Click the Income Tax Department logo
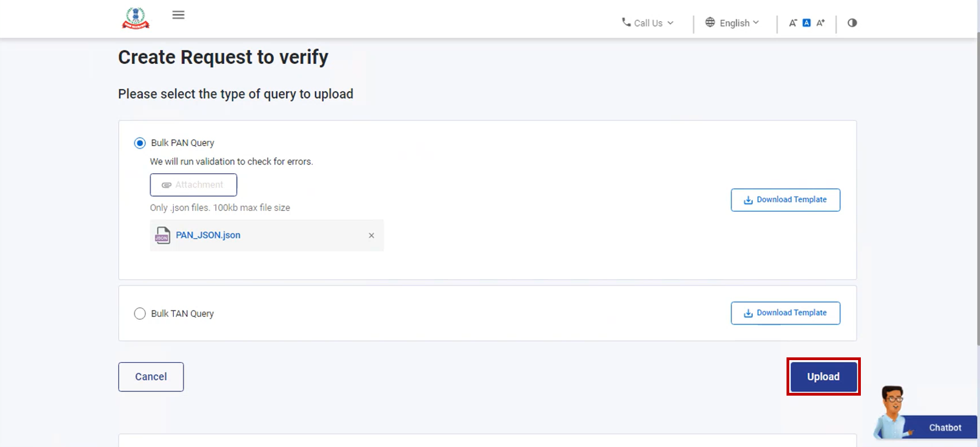Image resolution: width=980 pixels, height=447 pixels. [134, 17]
